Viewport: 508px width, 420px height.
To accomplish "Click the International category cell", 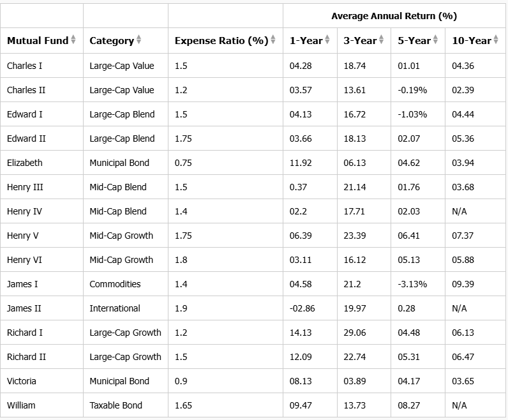I will pos(115,308).
